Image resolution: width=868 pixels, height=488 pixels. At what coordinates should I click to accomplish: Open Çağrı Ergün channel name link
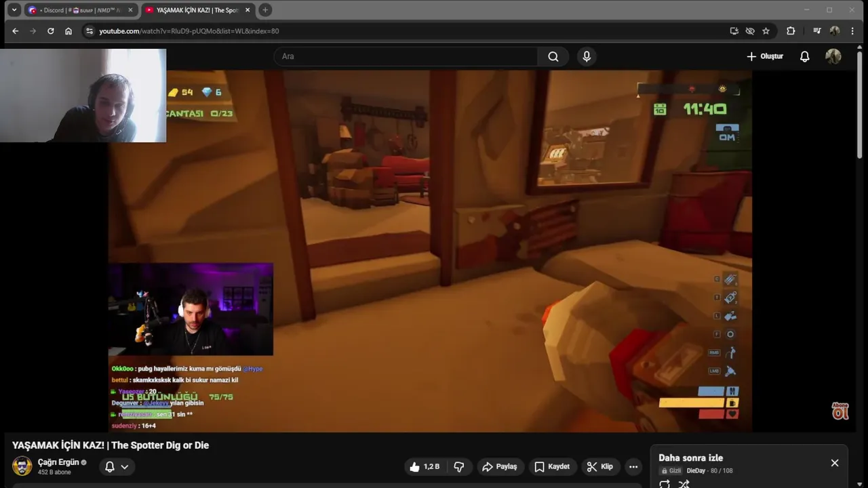click(58, 462)
